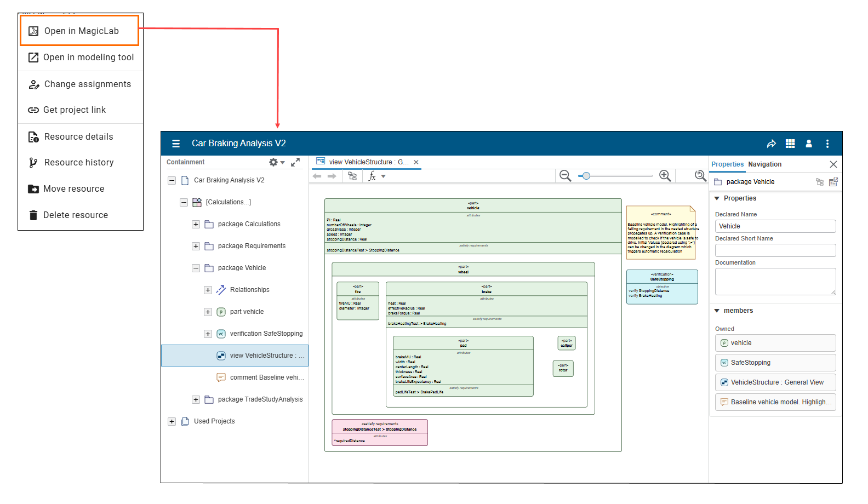Open the hamburger main menu

tap(176, 144)
